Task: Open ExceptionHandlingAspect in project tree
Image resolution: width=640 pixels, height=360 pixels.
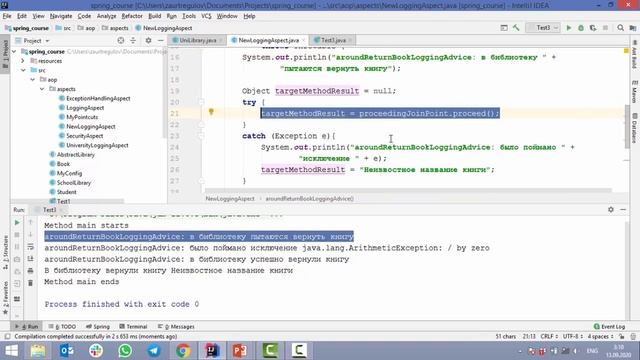Action: 98,98
